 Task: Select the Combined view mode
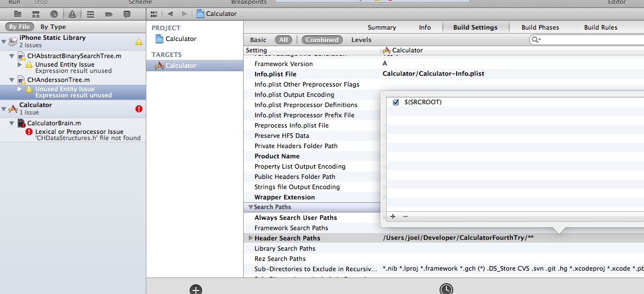tap(322, 40)
